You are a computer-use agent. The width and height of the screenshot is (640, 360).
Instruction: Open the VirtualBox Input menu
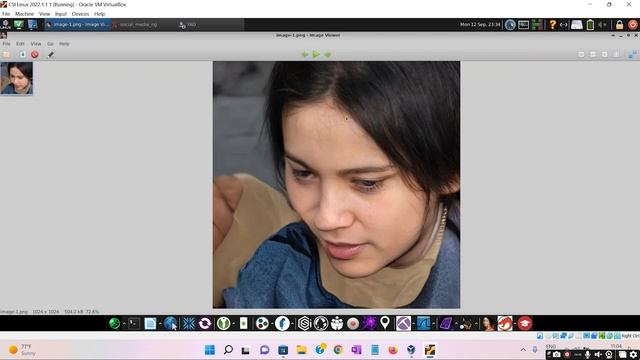coord(60,14)
